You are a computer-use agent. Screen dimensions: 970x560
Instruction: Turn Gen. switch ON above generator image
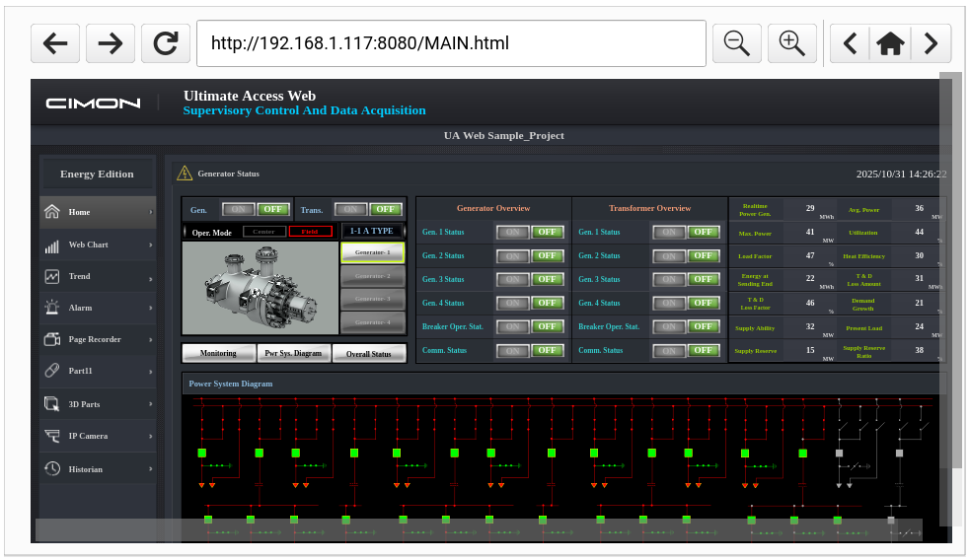click(237, 209)
